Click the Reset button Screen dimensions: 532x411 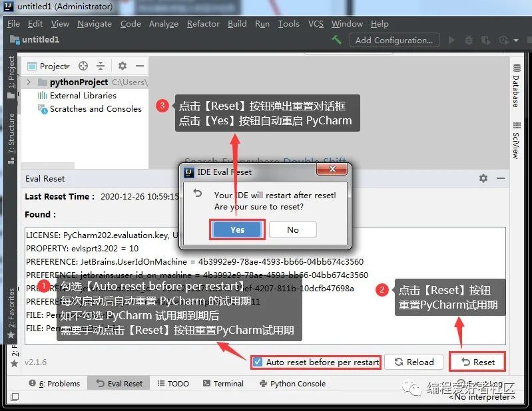477,362
